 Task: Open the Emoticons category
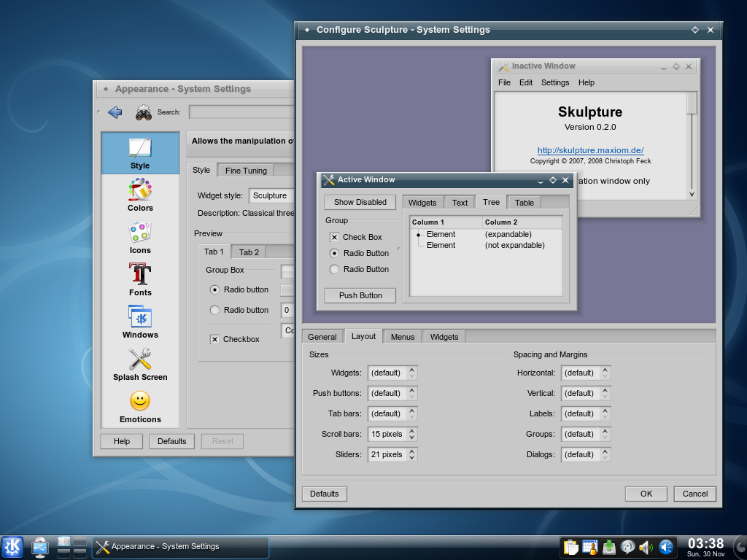(x=140, y=407)
